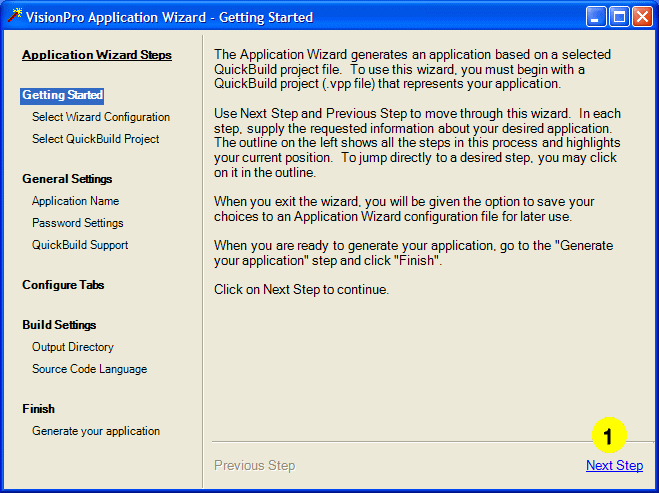Screen dimensions: 659x493
Task: Go to Generate your application step
Action: point(96,431)
